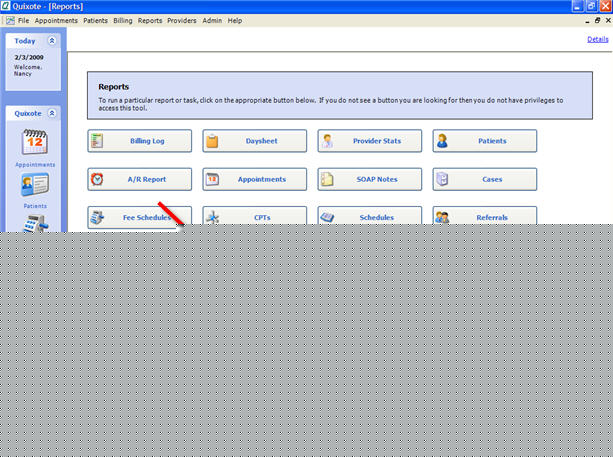
Task: Open the Billing Log report
Action: point(140,141)
